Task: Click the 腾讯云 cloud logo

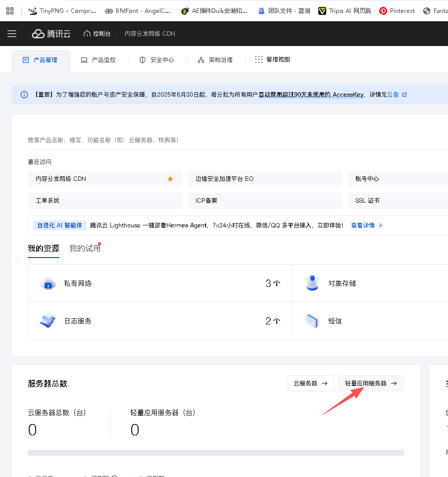Action: (x=51, y=34)
